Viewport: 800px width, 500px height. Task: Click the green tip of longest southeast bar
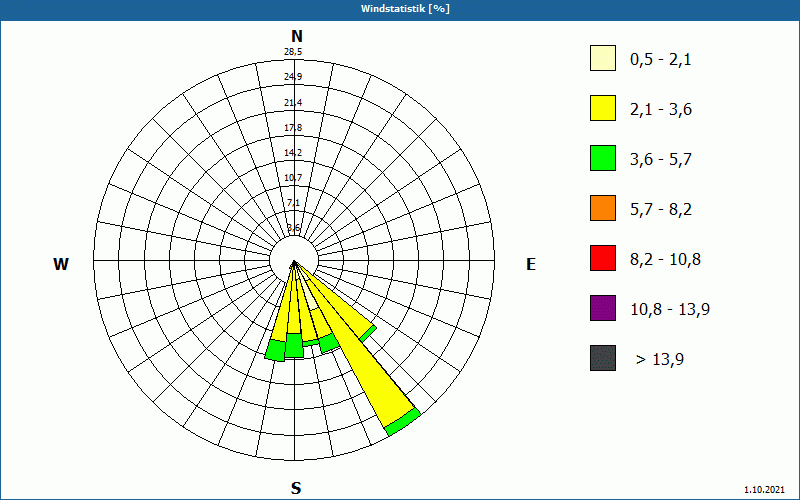point(403,422)
